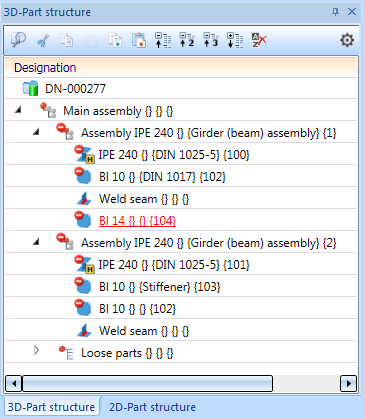
Task: Click the A-Z sort remove icon
Action: (259, 40)
